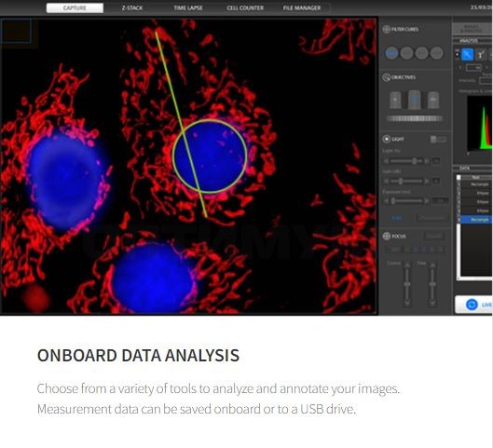Select the second filter cube circle
Viewport: 493px width, 448px height.
406,53
